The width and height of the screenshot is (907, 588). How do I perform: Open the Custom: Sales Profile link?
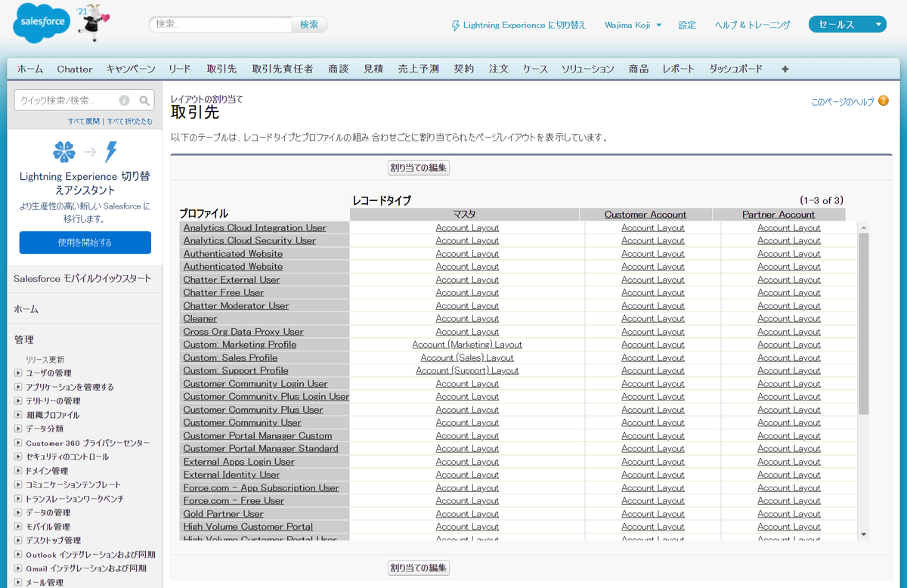(231, 357)
